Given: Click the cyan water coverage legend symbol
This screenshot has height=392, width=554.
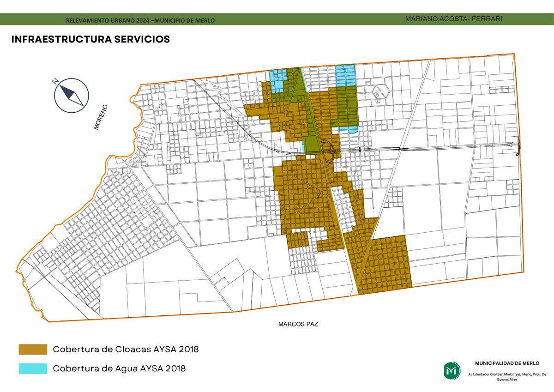Looking at the screenshot, I should (x=32, y=369).
